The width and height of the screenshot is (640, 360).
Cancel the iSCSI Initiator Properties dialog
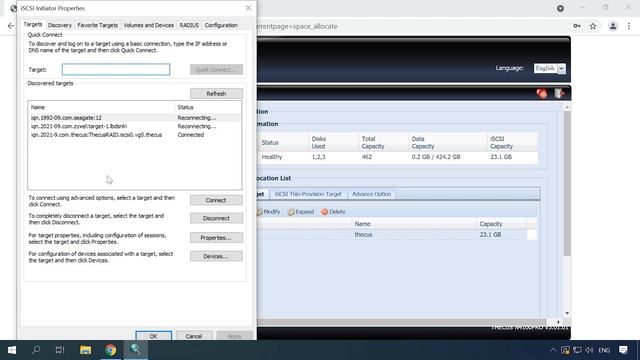pos(193,336)
